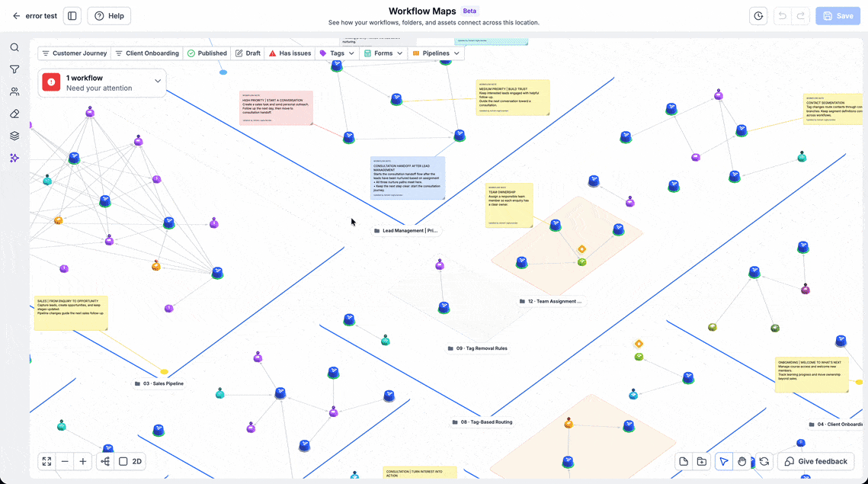The height and width of the screenshot is (484, 868).
Task: Toggle the Published status filter
Action: [x=207, y=53]
